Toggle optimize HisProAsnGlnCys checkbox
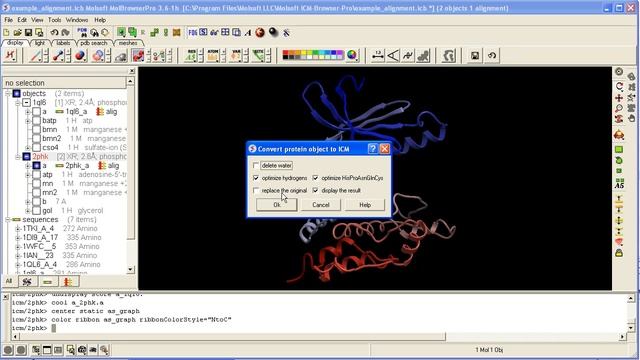This screenshot has height=360, width=640. click(x=316, y=178)
